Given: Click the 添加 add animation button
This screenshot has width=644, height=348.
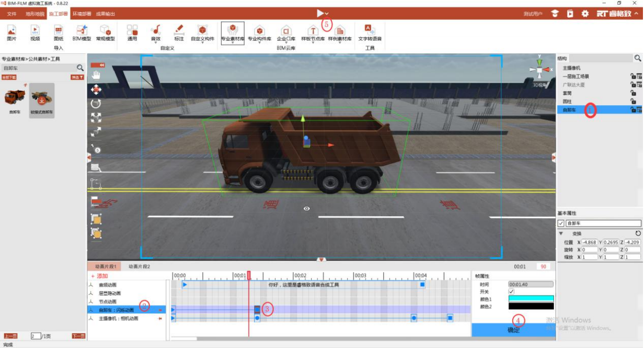Looking at the screenshot, I should [x=99, y=276].
